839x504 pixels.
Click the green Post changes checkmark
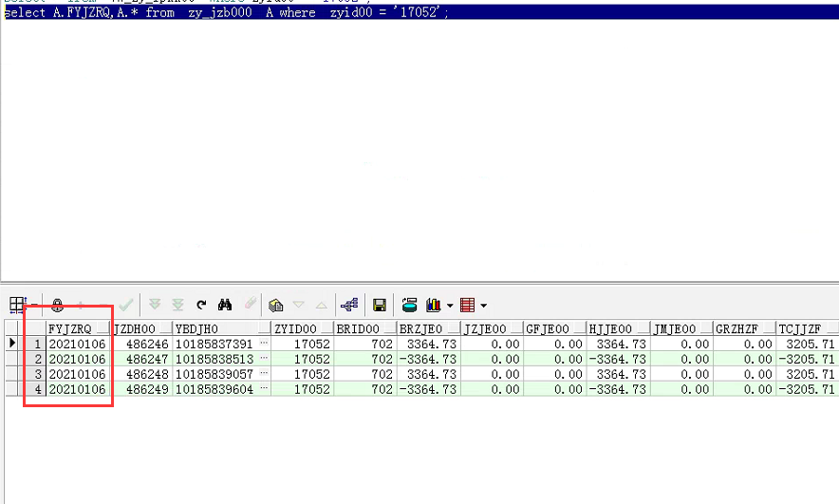125,305
